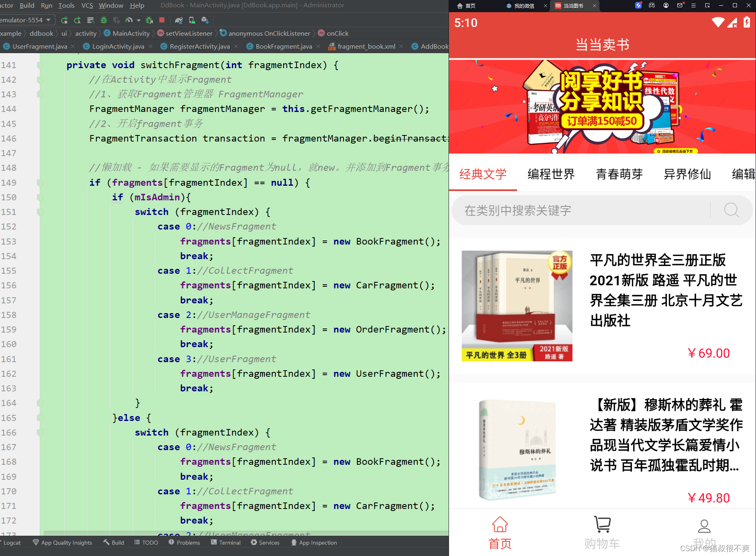The image size is (756, 556).
Task: Sync project with Gradle files elephant icon
Action: pos(179,20)
